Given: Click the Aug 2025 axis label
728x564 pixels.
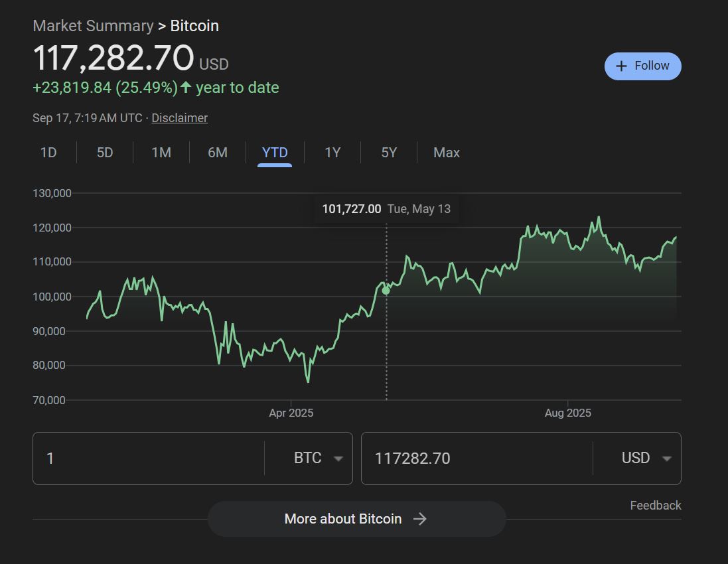Looking at the screenshot, I should [x=568, y=413].
